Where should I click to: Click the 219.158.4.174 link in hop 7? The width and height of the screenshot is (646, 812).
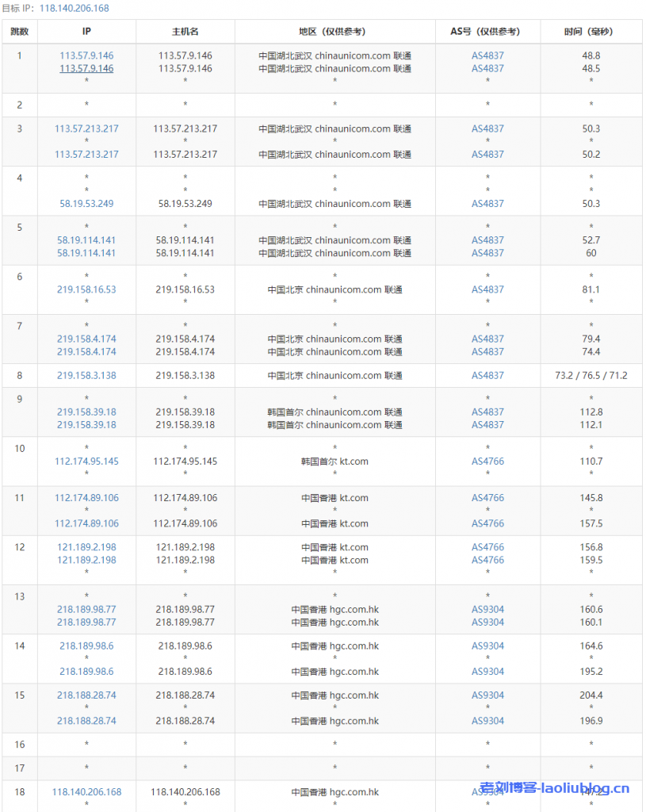pyautogui.click(x=86, y=339)
